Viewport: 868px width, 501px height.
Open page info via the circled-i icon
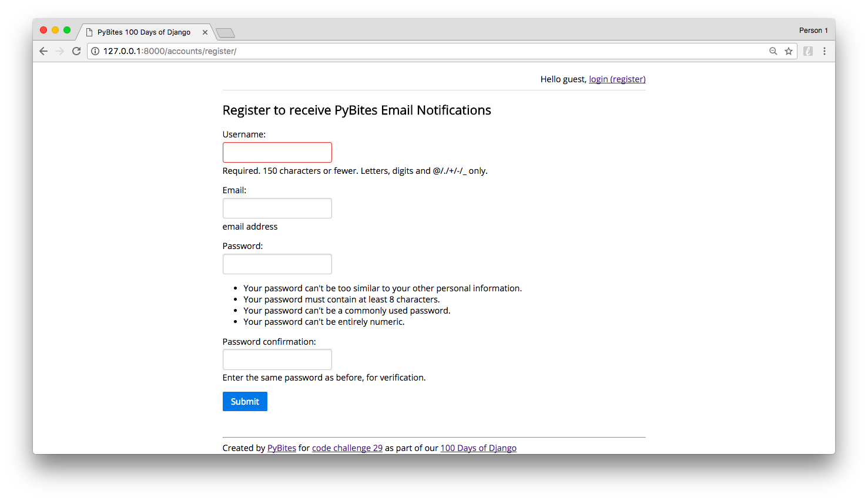click(95, 51)
